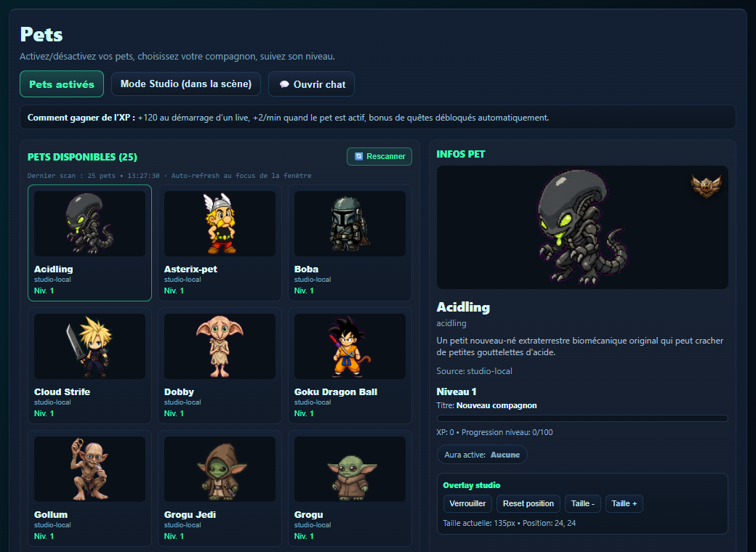756x552 pixels.
Task: Click Source: studio-local text
Action: coord(475,371)
